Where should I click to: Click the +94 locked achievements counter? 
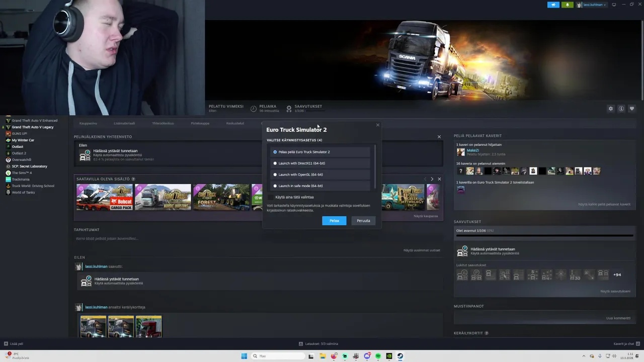point(617,275)
